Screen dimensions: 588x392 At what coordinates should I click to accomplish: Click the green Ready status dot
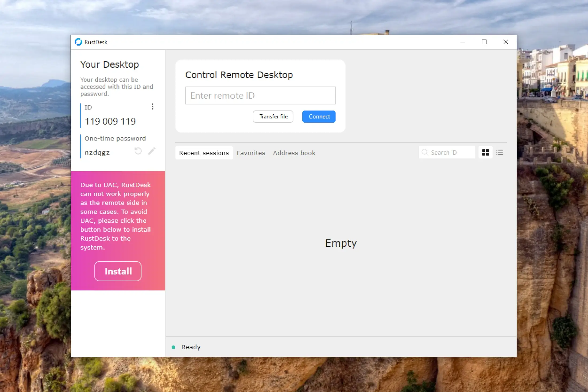[173, 347]
